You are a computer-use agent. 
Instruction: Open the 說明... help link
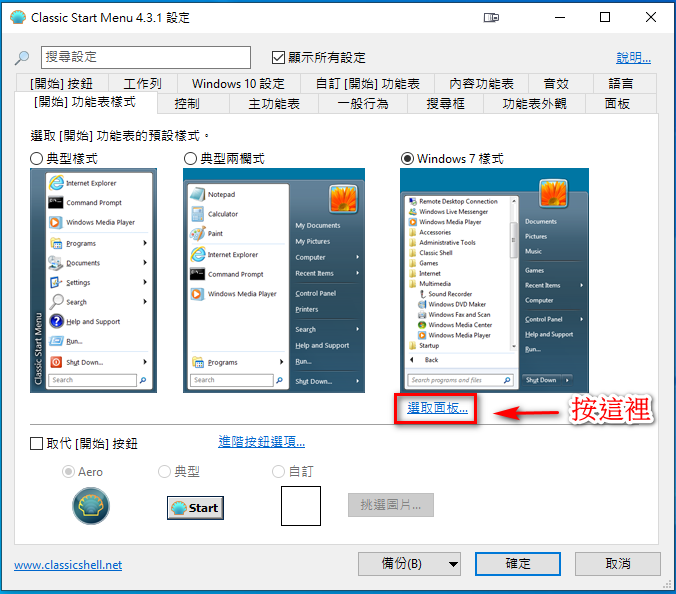633,57
